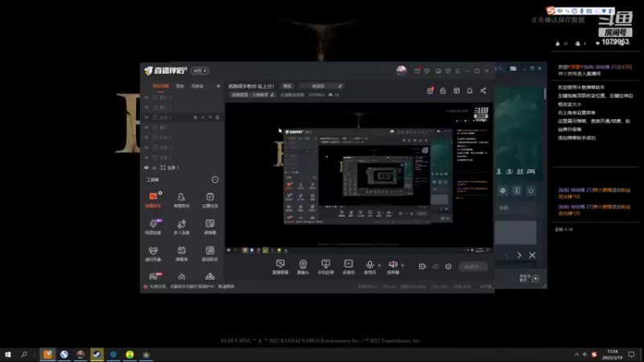Click the small pill beside the room title
Image resolution: width=644 pixels, height=362 pixels.
click(287, 86)
